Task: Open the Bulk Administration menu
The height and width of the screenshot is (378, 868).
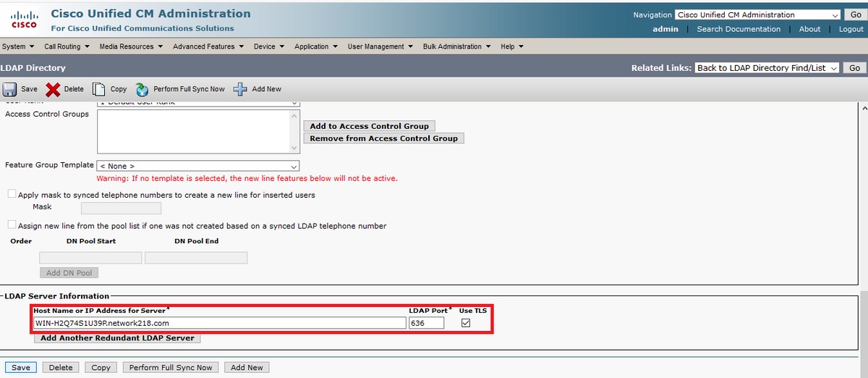Action: pos(456,46)
